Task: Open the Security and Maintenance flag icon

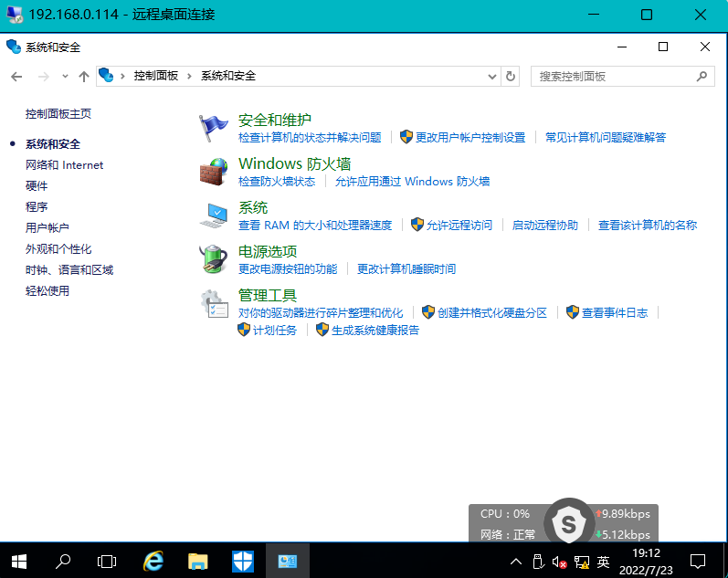Action: pos(213,128)
